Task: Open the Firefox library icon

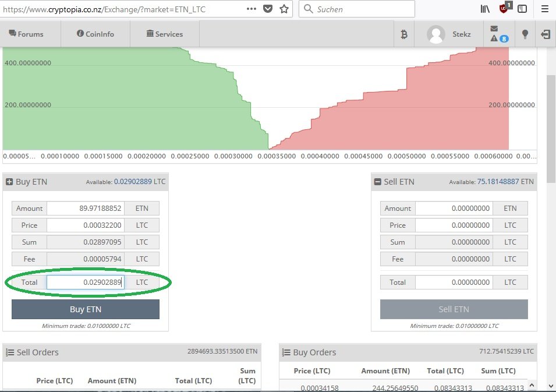Action: pos(485,9)
